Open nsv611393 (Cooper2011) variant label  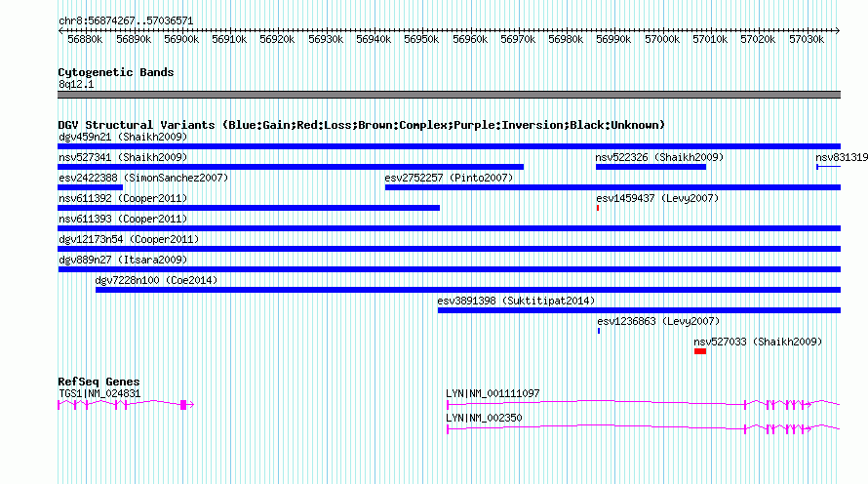click(123, 219)
